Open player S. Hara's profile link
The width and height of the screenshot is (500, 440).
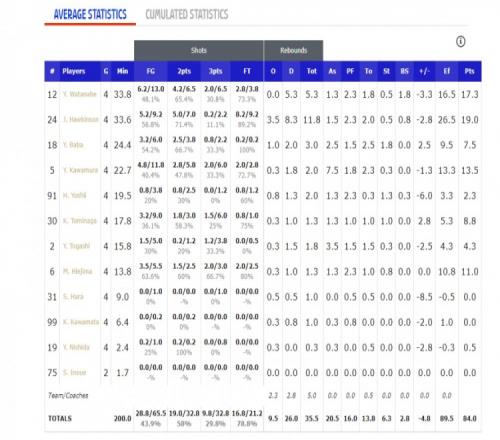pos(73,297)
